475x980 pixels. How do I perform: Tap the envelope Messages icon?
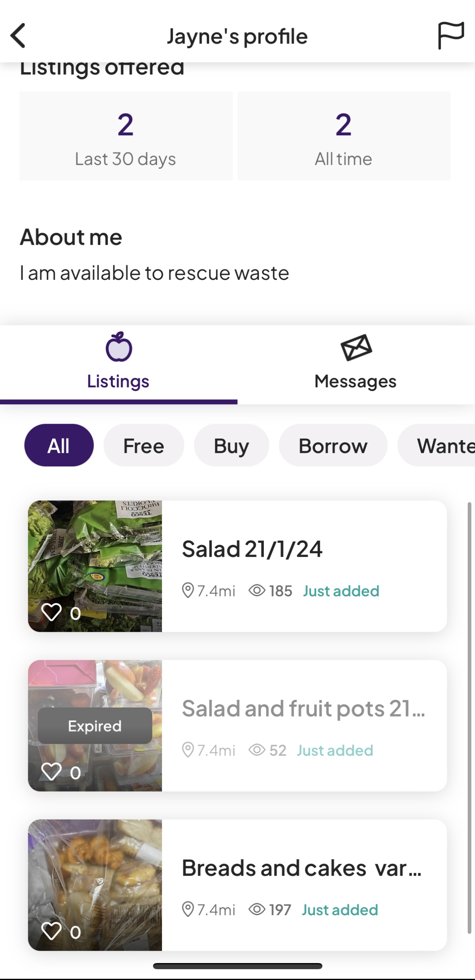click(x=356, y=347)
